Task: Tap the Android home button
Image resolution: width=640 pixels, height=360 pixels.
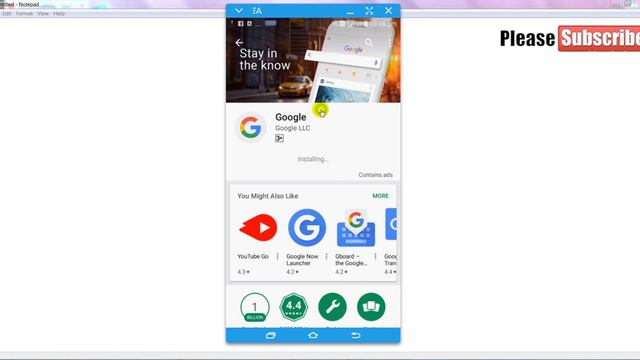Action: (x=313, y=336)
